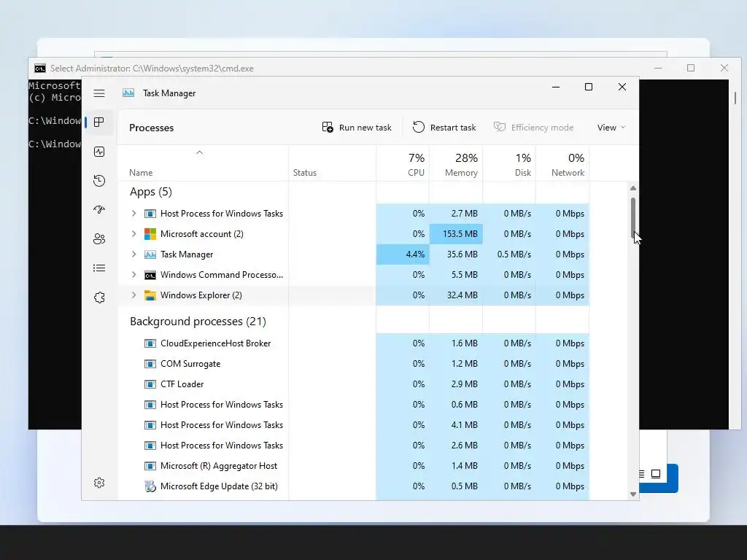The height and width of the screenshot is (560, 747).
Task: Sort by the Network column header
Action: click(x=562, y=164)
